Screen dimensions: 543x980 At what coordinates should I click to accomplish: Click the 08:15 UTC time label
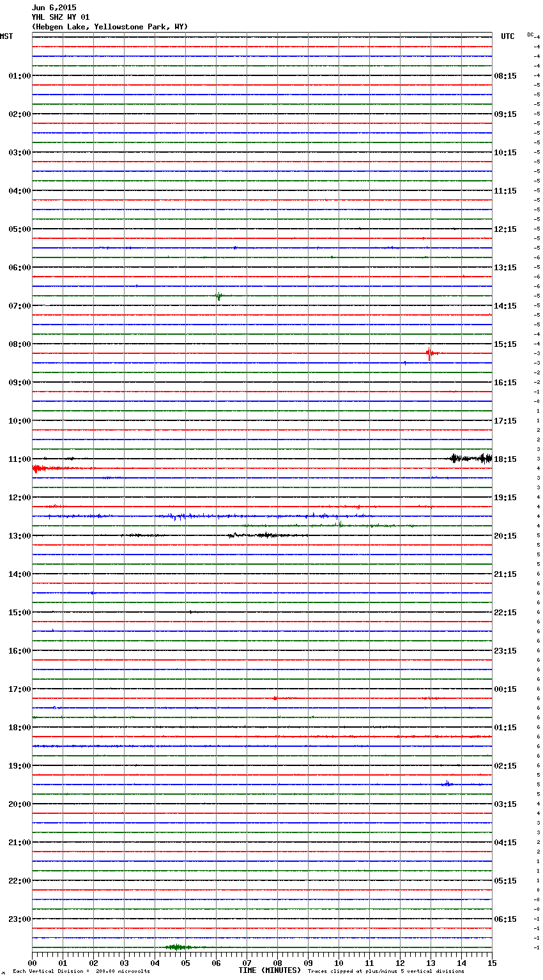tap(505, 76)
